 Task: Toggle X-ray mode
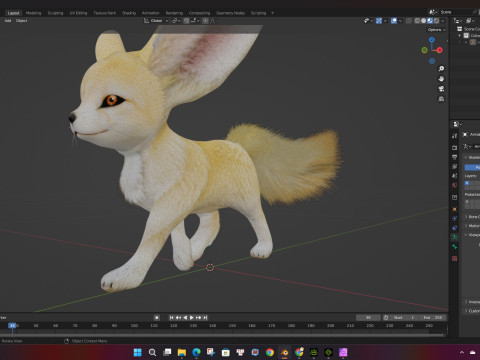point(409,21)
